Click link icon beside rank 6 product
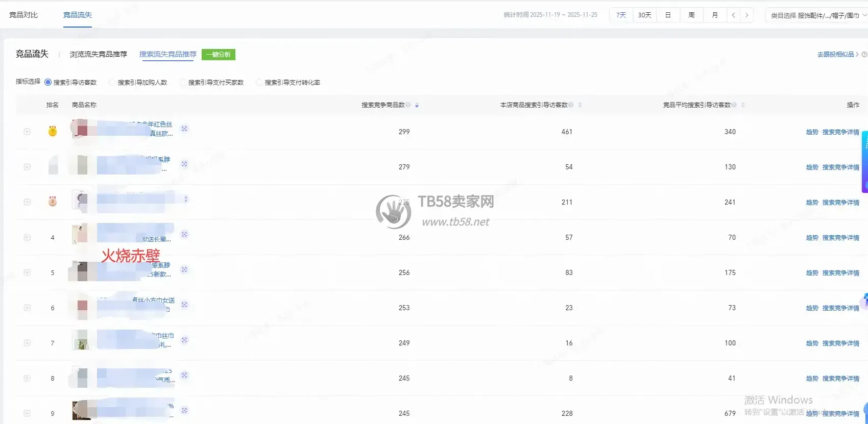The height and width of the screenshot is (424, 868). tap(184, 305)
